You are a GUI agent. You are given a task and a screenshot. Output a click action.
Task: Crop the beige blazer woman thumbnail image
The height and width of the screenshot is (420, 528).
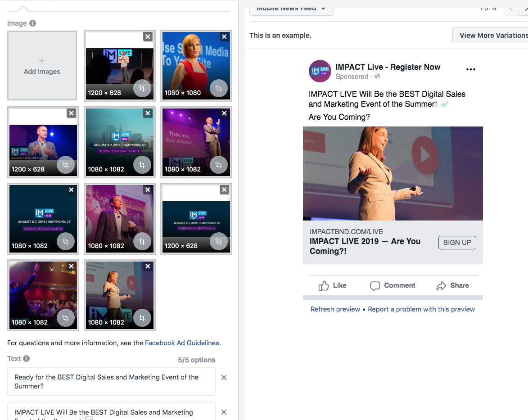pyautogui.click(x=142, y=318)
